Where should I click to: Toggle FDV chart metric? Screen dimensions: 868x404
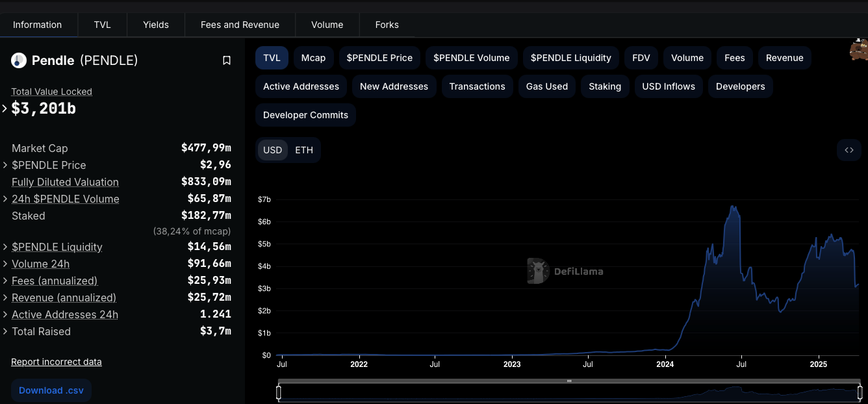point(641,58)
